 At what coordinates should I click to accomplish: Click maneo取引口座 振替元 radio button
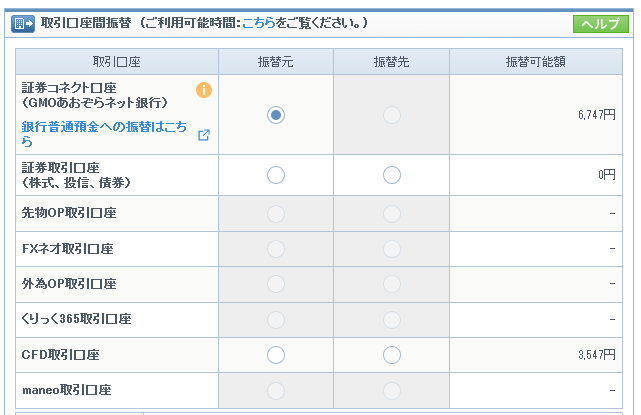[276, 391]
